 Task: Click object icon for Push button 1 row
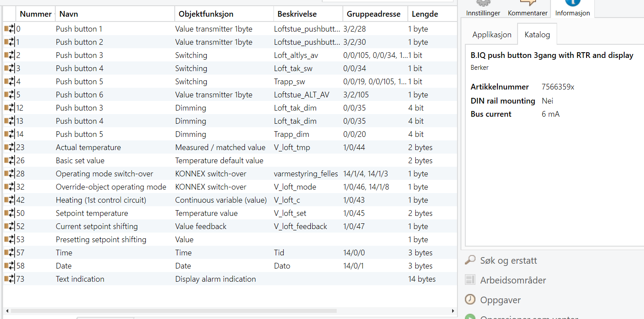pos(9,29)
